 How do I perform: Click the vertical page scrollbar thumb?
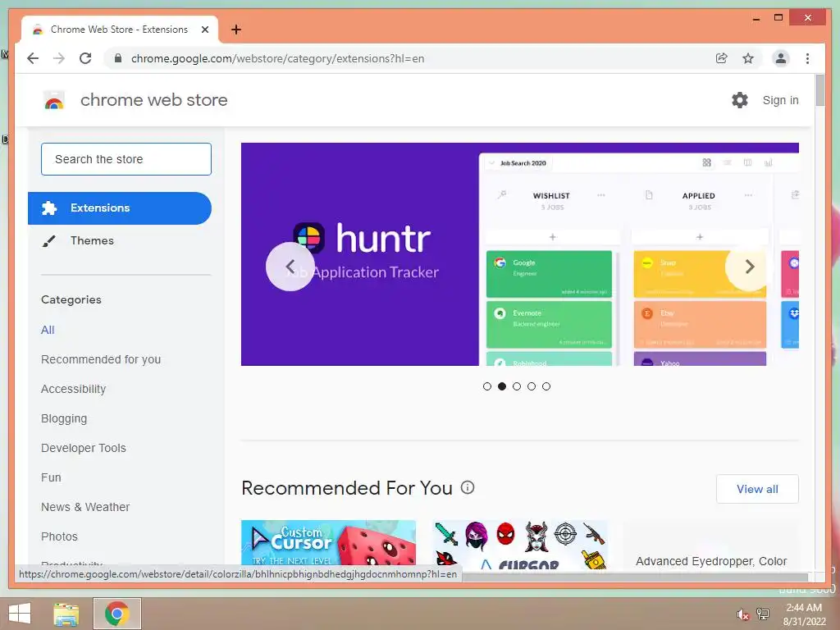point(819,90)
